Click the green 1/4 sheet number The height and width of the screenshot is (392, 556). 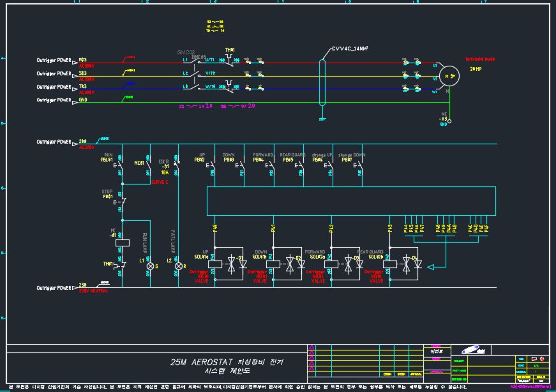536,365
